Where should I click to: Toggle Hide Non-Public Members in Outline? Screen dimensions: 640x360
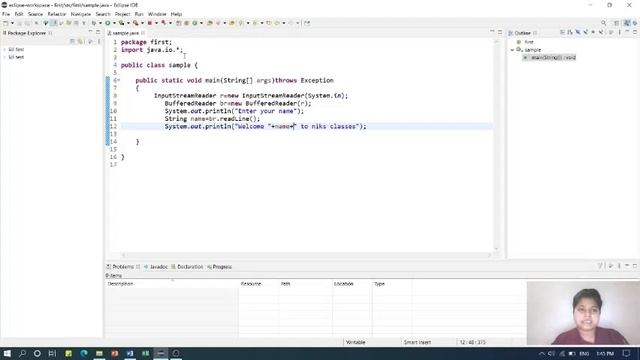[593, 32]
